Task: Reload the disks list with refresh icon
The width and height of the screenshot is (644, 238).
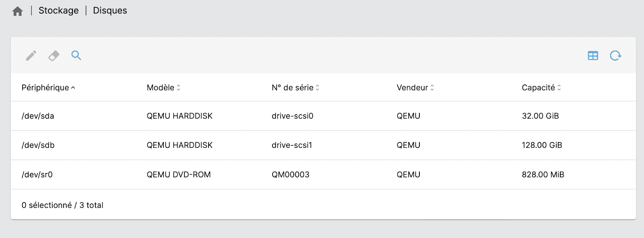Action: [615, 55]
